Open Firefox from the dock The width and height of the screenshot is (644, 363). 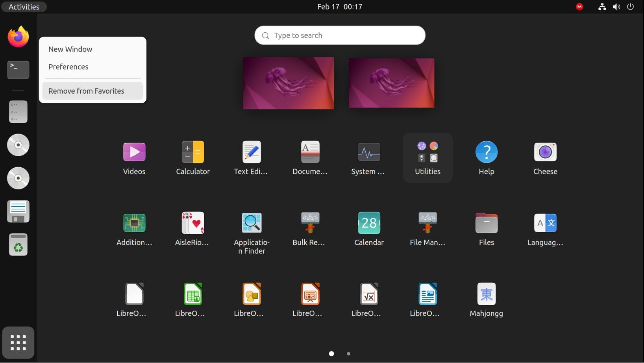[18, 36]
